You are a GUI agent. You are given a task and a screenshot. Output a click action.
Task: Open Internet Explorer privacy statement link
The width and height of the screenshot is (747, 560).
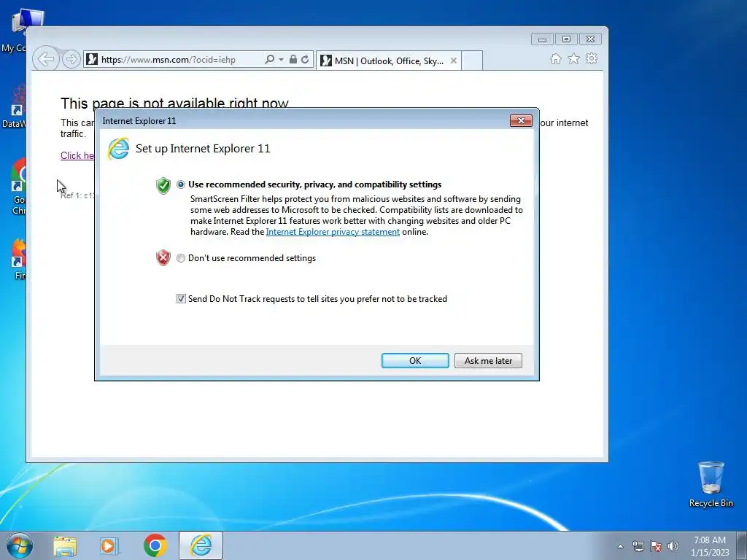tap(333, 232)
